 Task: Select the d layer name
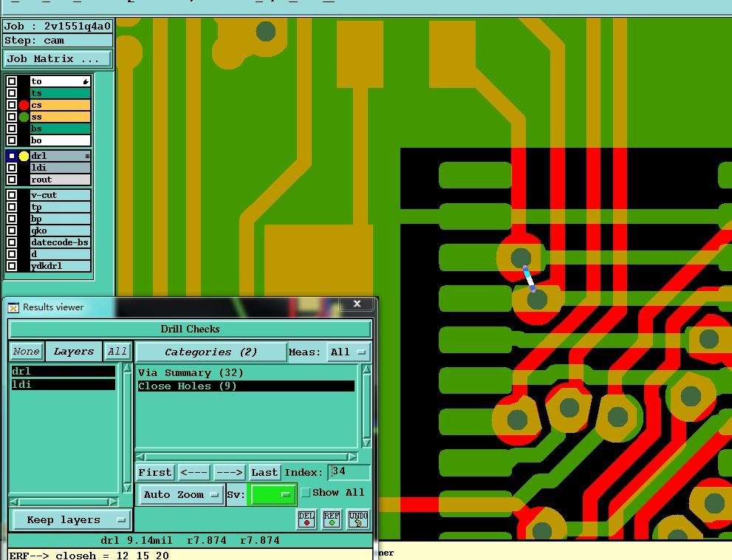tap(61, 254)
